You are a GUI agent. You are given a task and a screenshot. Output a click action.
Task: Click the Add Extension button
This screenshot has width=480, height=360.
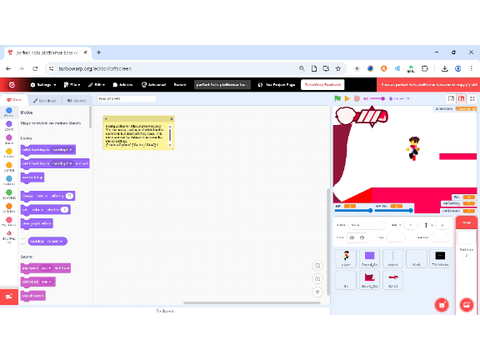pyautogui.click(x=9, y=296)
